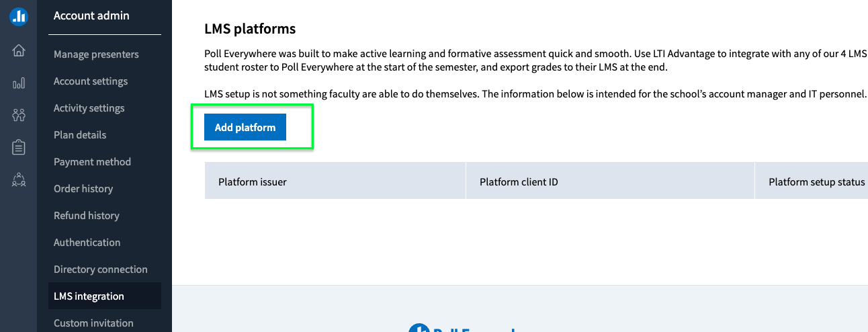Open the Participants people icon

[x=19, y=115]
